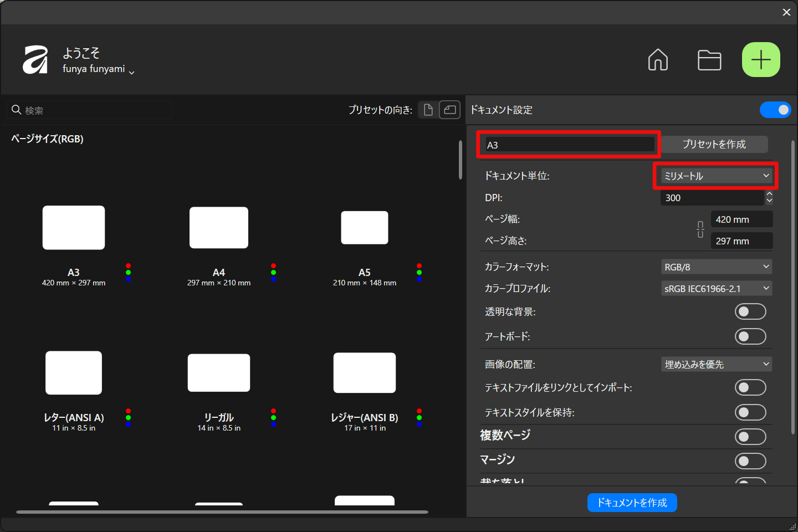The height and width of the screenshot is (532, 798).
Task: Enable the transparent background toggle
Action: pos(750,311)
